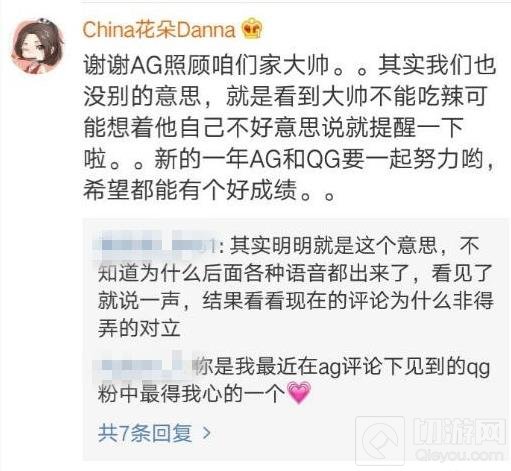
Task: Open the second blurred replier's name
Action: coord(144,367)
